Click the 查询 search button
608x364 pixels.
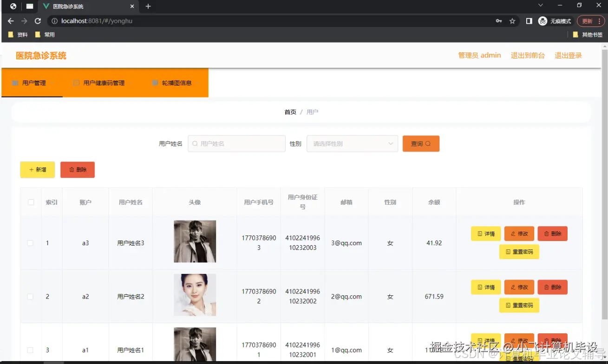[x=421, y=143]
